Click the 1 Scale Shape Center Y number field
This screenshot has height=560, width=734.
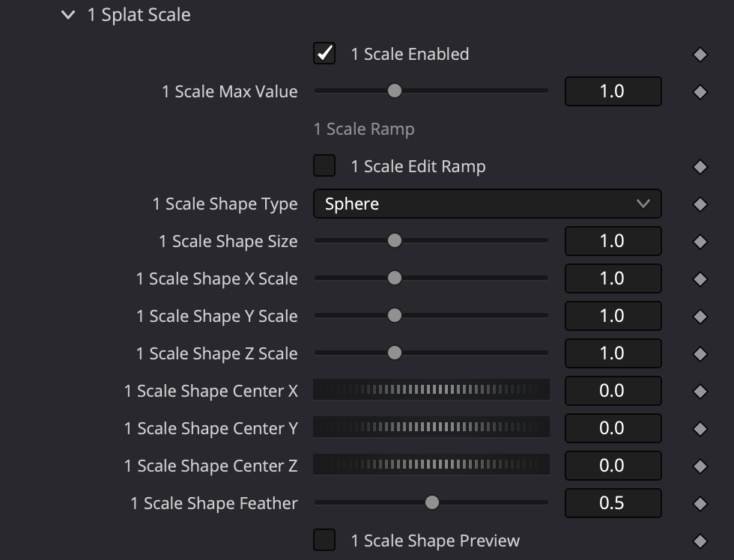coord(613,428)
